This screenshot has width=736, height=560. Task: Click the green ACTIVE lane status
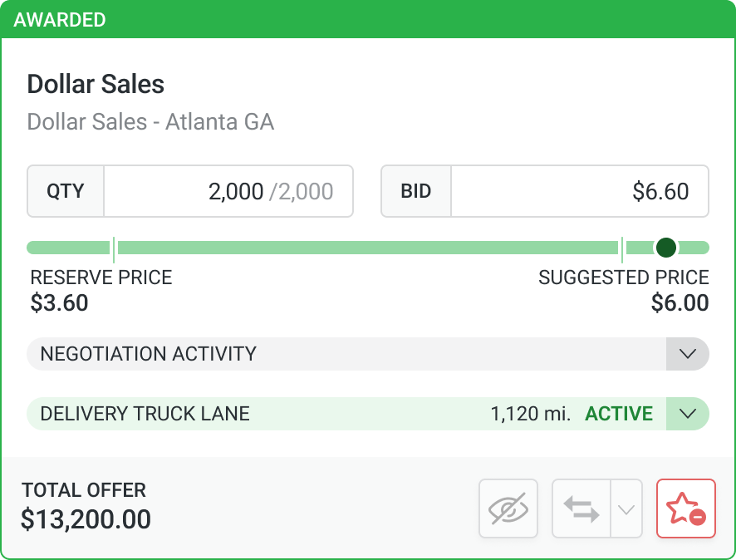click(619, 414)
